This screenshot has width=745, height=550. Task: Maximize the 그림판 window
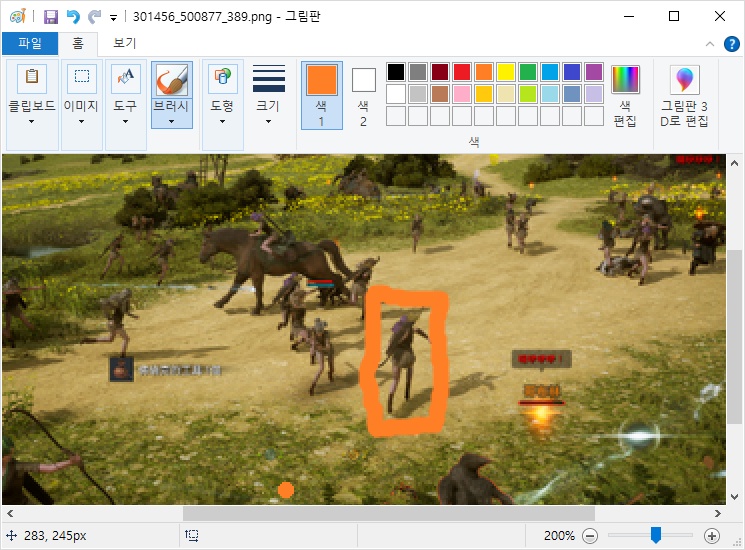click(674, 17)
